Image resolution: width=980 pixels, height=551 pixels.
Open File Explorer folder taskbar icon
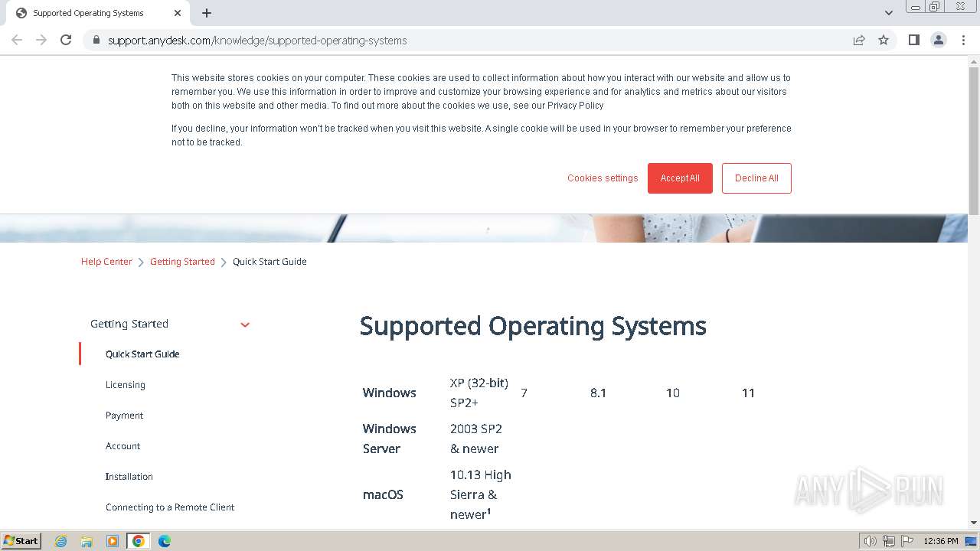(87, 541)
